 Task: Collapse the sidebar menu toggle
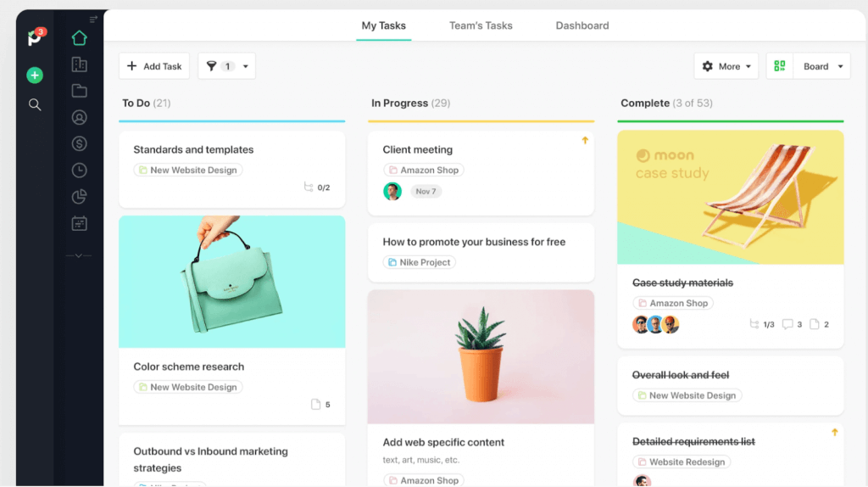[x=93, y=20]
